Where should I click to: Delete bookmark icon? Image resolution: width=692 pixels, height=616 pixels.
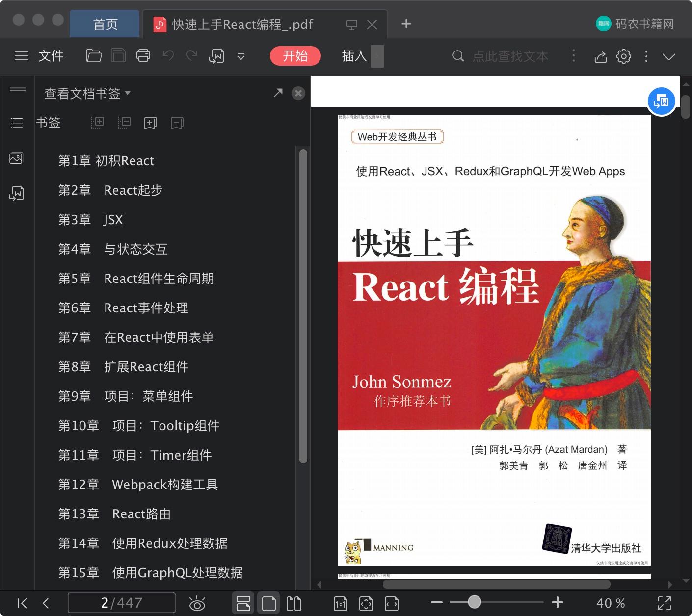click(x=177, y=123)
